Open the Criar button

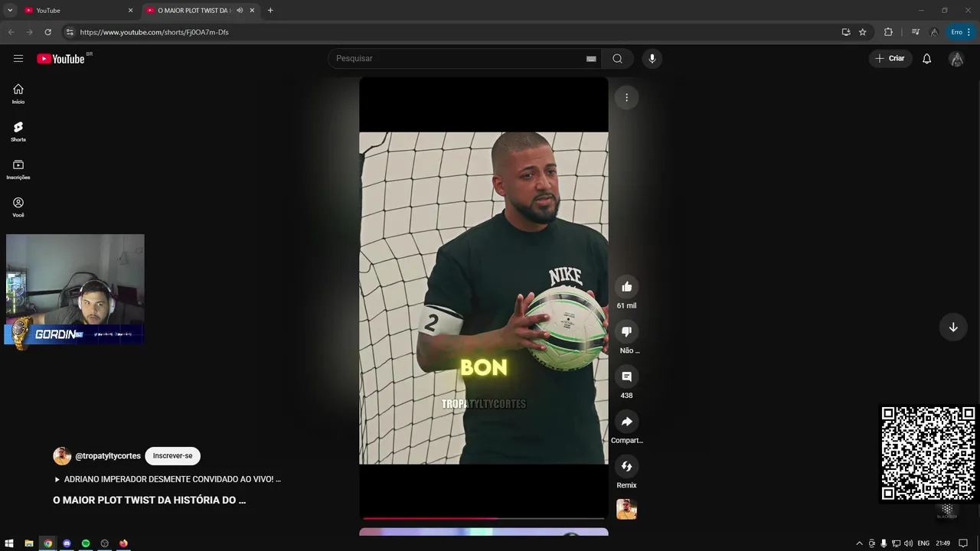pyautogui.click(x=890, y=58)
